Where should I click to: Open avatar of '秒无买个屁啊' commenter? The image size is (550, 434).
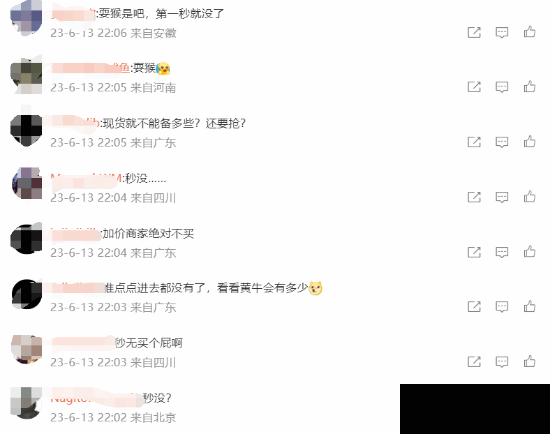26,348
